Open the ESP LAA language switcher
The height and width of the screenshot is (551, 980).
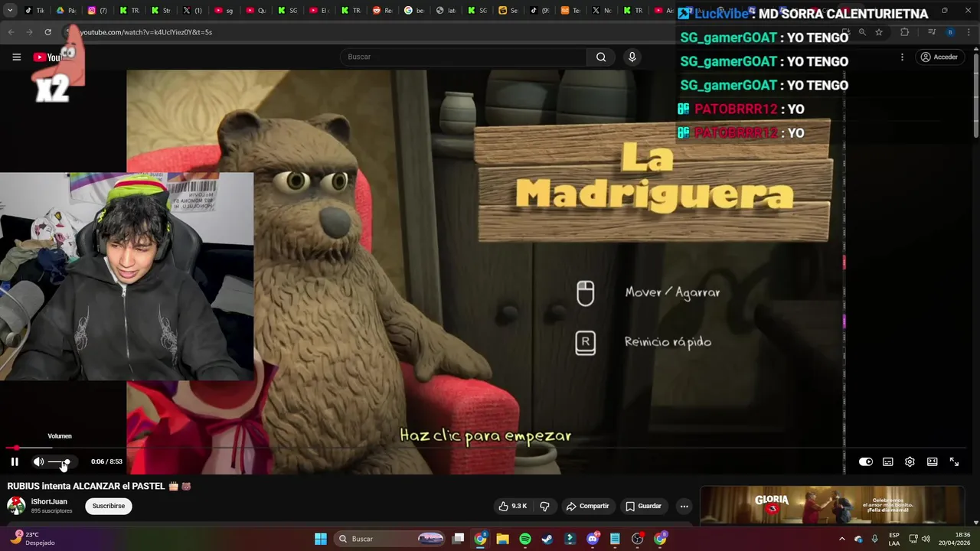coord(893,539)
